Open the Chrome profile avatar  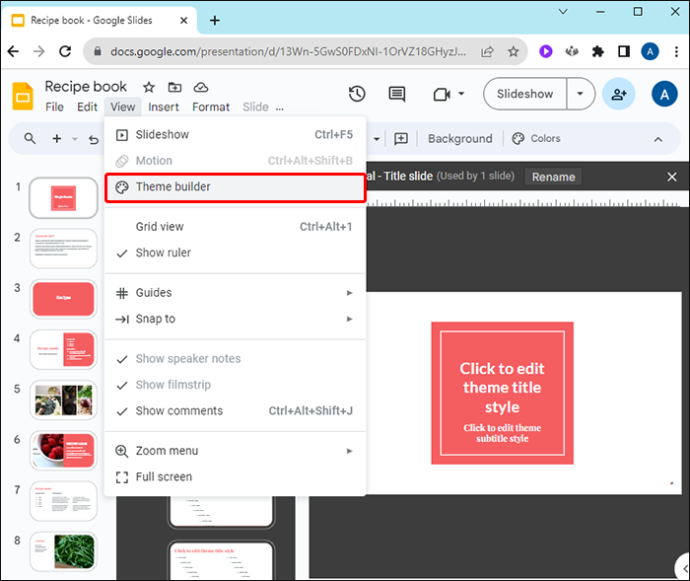[650, 51]
